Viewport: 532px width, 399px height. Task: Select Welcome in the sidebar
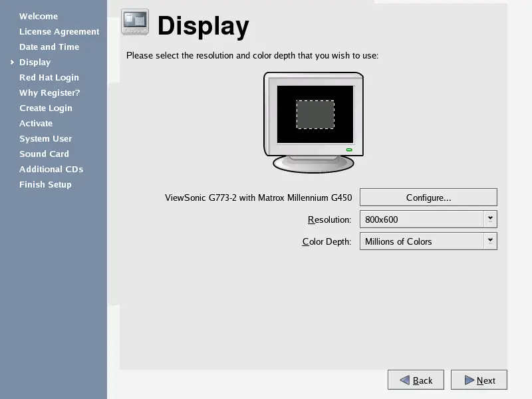[x=39, y=17]
